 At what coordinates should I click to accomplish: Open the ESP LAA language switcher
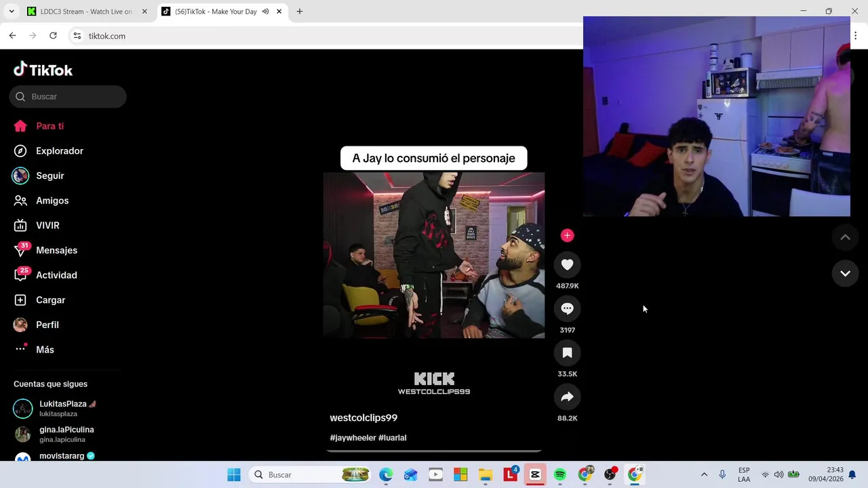[744, 475]
